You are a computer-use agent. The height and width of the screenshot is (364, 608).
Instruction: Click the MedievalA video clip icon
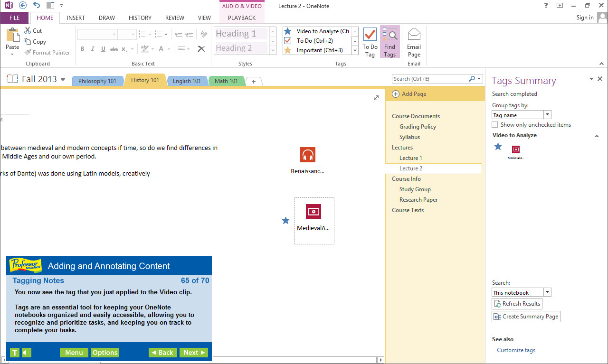click(x=314, y=212)
